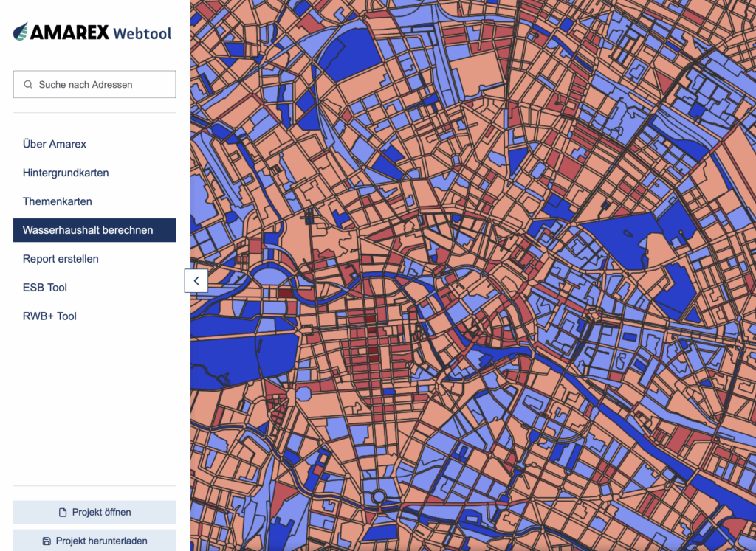Focus the Suche nach Adressen field
The width and height of the screenshot is (756, 551).
coord(103,85)
